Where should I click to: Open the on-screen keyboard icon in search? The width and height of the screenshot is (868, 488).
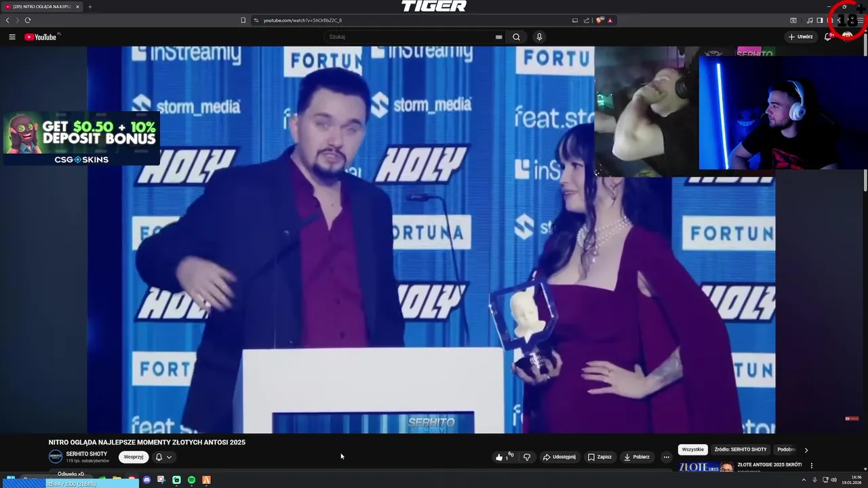[x=499, y=37]
